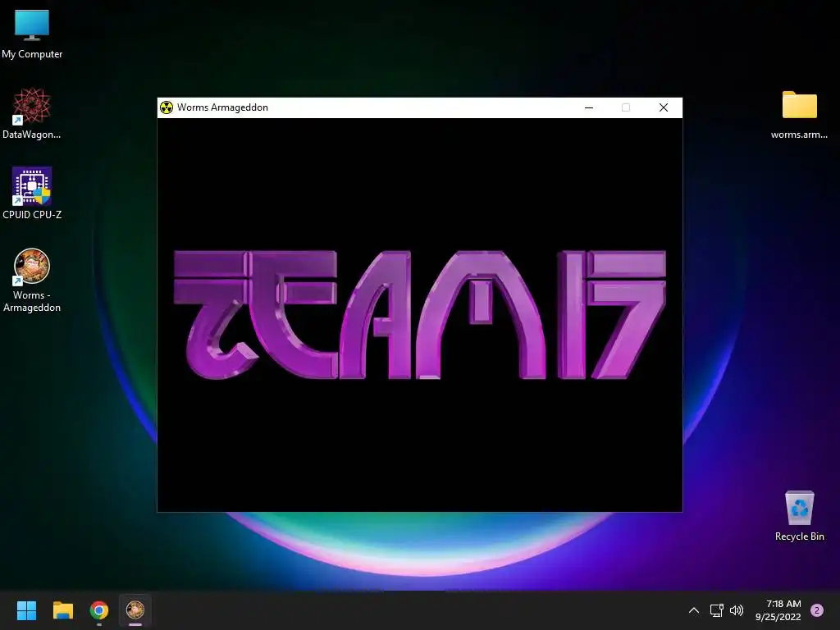This screenshot has width=840, height=630.
Task: Select the My Computer desktop icon
Action: 32,34
